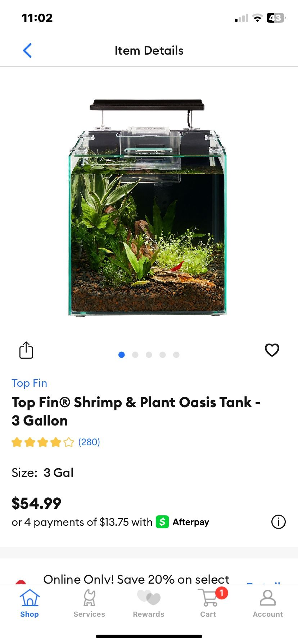Tap the Online Only Save 20% promo
This screenshot has height=644, width=298.
coord(136,579)
